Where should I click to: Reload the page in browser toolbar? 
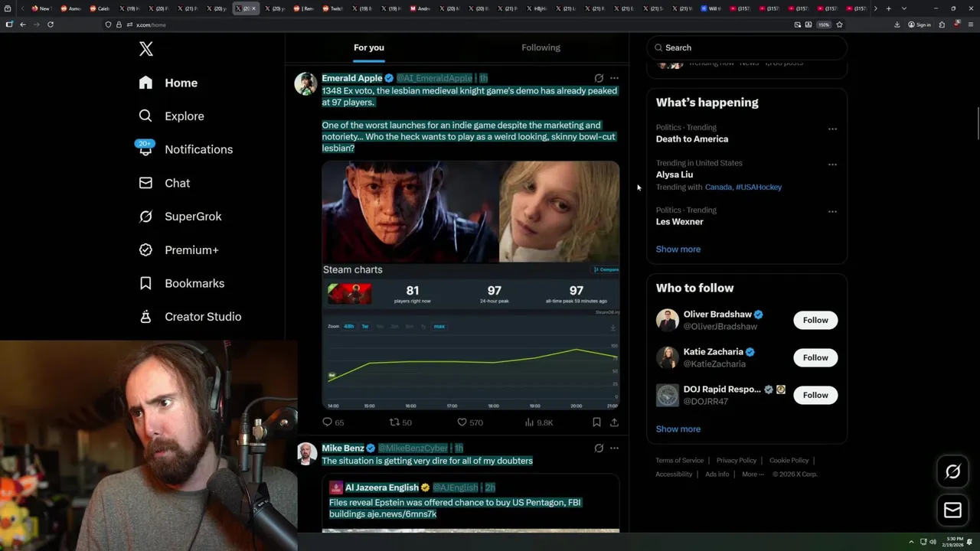(51, 24)
